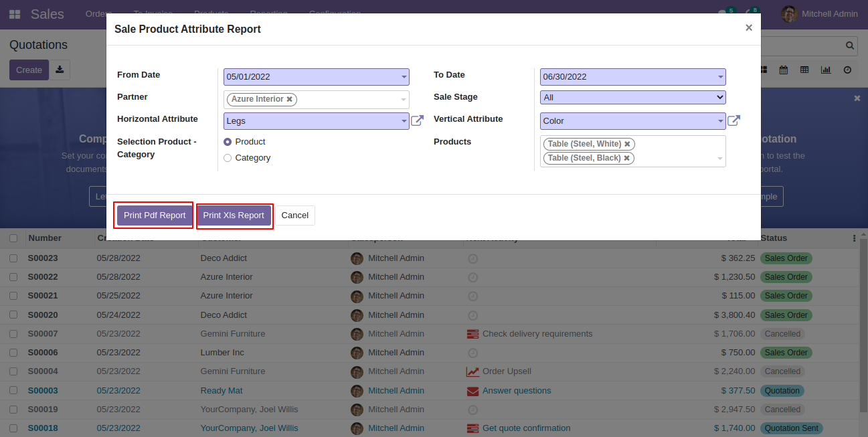Click the phone icon for S00007 activity
Image resolution: width=868 pixels, height=437 pixels.
[472, 334]
